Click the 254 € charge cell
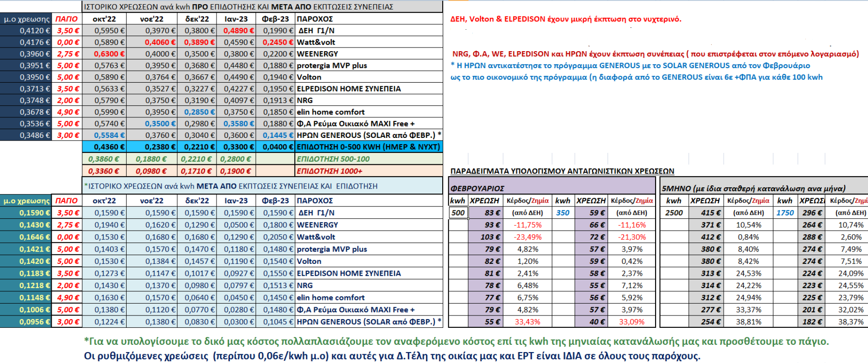 [x=706, y=322]
